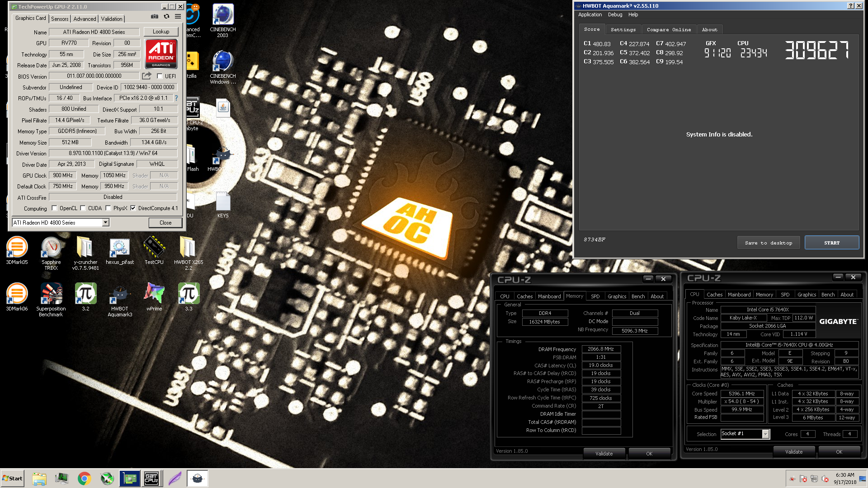Click the Close button in GPU-Z

click(x=165, y=223)
